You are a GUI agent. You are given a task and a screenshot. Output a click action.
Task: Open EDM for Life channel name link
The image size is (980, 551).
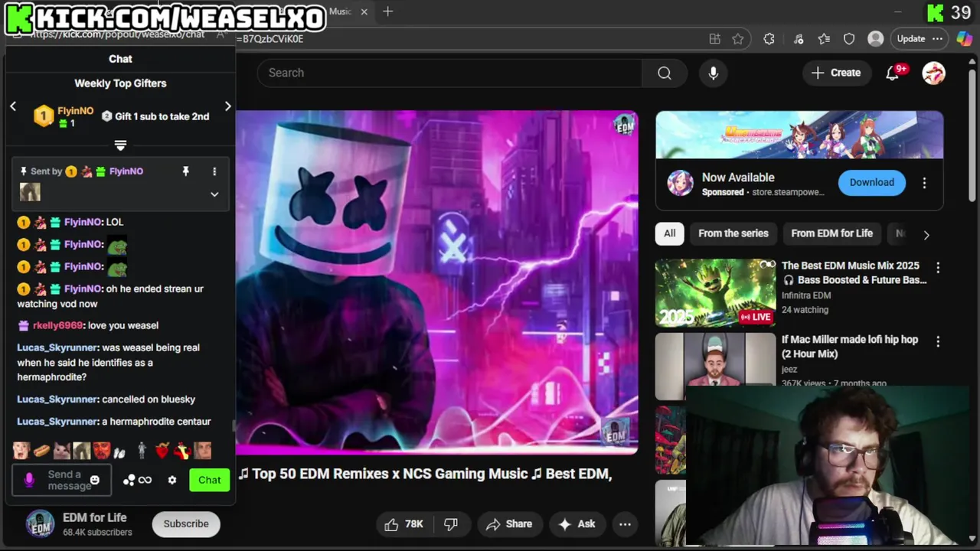pyautogui.click(x=95, y=517)
